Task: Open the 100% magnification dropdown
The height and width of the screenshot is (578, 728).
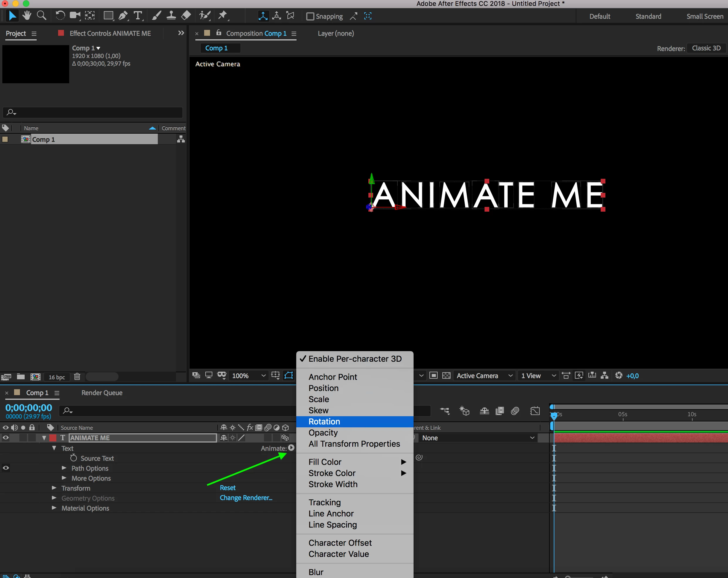Action: (x=249, y=375)
